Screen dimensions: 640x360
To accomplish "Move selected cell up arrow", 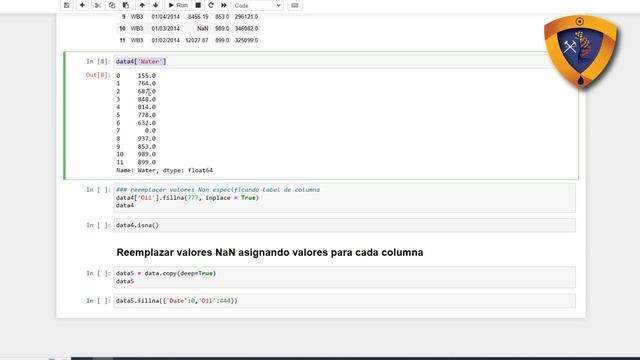I will [142, 5].
